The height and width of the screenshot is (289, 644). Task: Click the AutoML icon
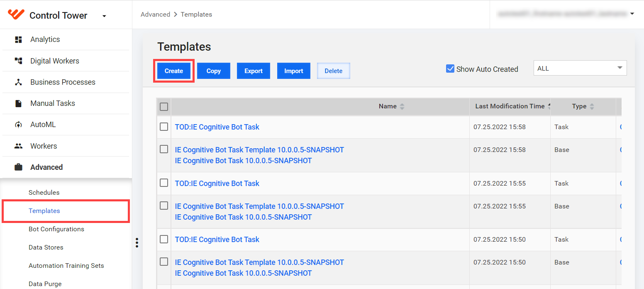pos(18,125)
